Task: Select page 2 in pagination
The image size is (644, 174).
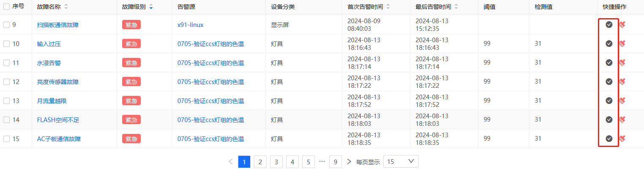Action: (260, 161)
